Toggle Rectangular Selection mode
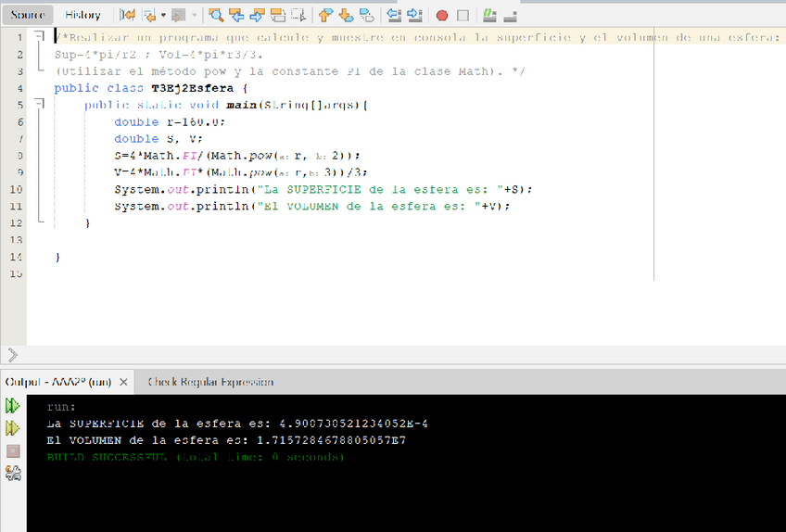 (298, 15)
